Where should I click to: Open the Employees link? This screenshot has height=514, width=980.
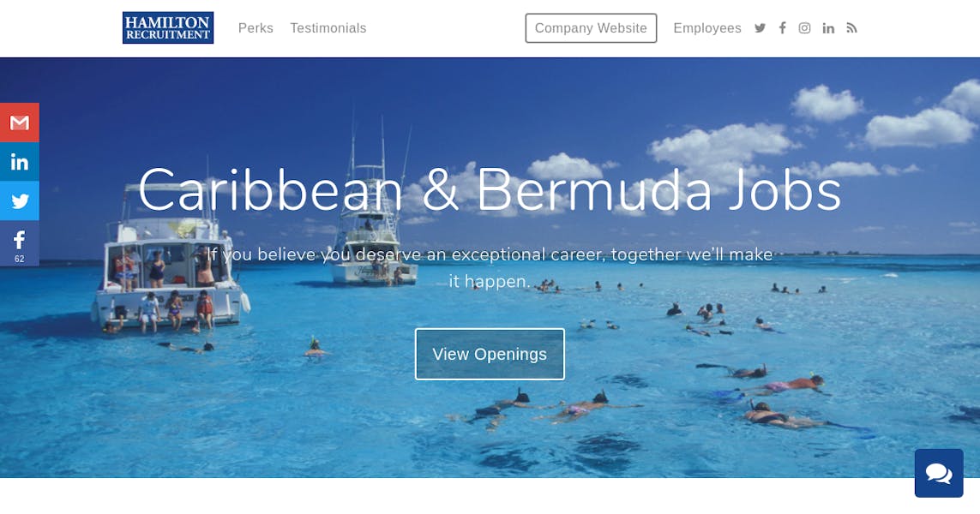(706, 28)
